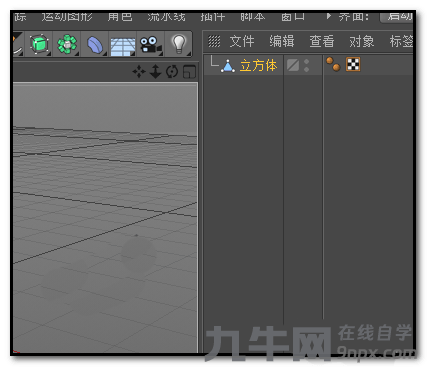Toggle the viewport maximize view icon
Image resolution: width=427 pixels, height=367 pixels.
click(x=189, y=72)
